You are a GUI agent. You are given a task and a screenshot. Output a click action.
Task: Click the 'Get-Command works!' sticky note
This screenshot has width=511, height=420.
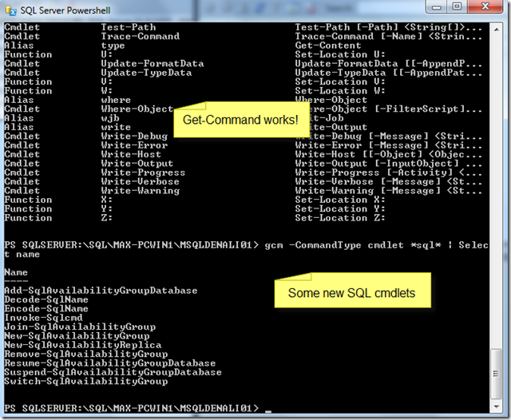pyautogui.click(x=241, y=120)
